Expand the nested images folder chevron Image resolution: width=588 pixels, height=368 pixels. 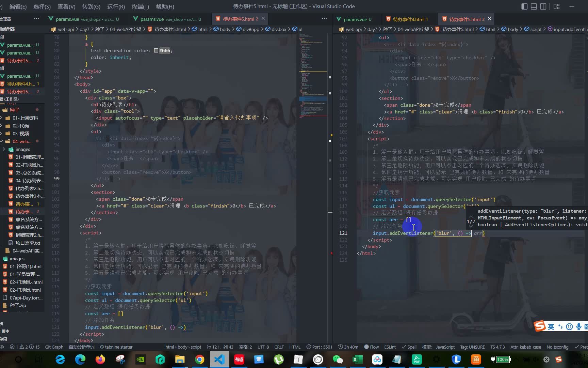pos(4,149)
